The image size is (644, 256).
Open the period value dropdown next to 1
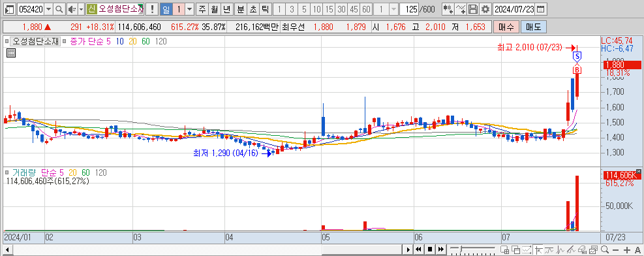[189, 9]
